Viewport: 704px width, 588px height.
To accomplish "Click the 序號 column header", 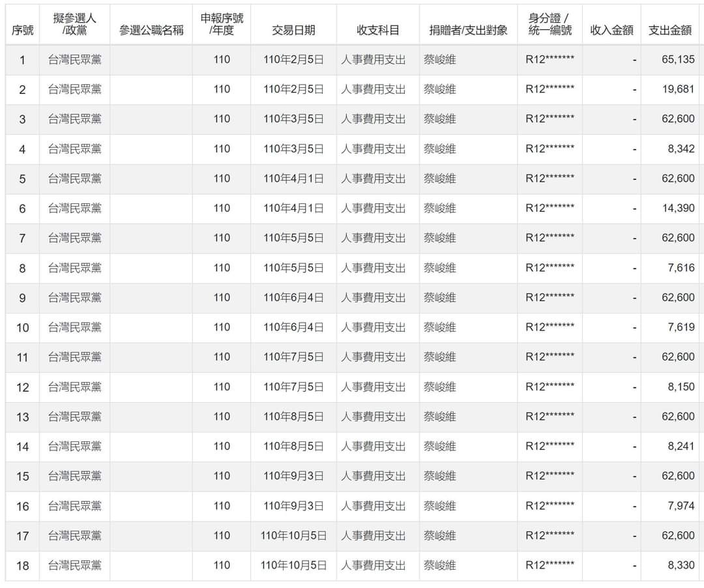I will click(22, 30).
